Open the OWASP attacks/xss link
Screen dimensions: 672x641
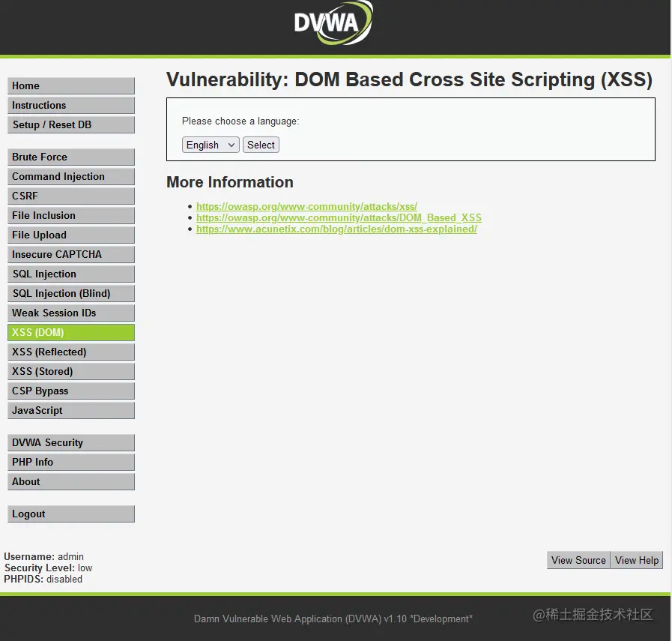306,207
